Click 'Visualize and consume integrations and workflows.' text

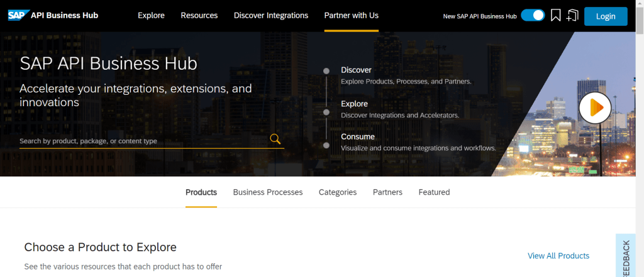[418, 148]
